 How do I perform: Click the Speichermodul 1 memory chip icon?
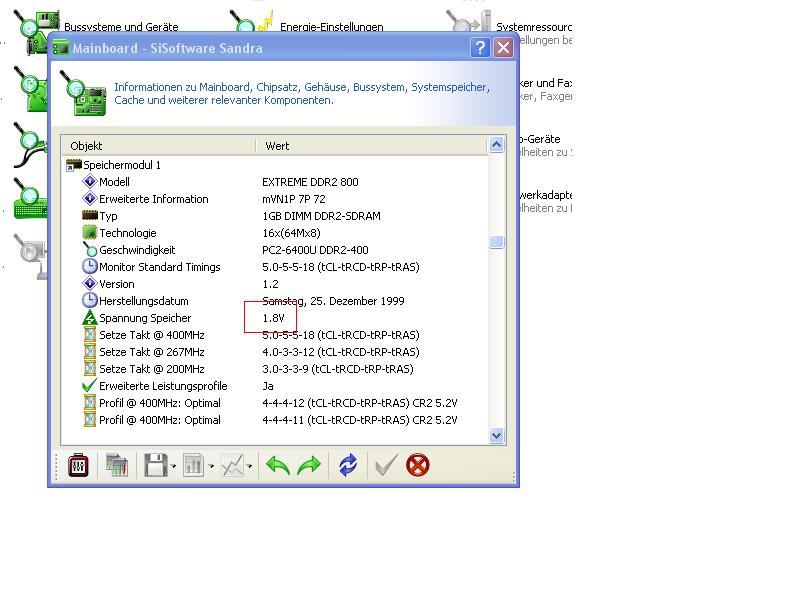74,165
